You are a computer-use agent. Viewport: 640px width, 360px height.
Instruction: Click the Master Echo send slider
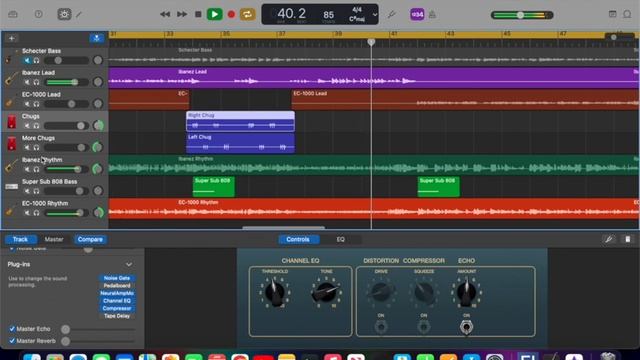pyautogui.click(x=98, y=329)
